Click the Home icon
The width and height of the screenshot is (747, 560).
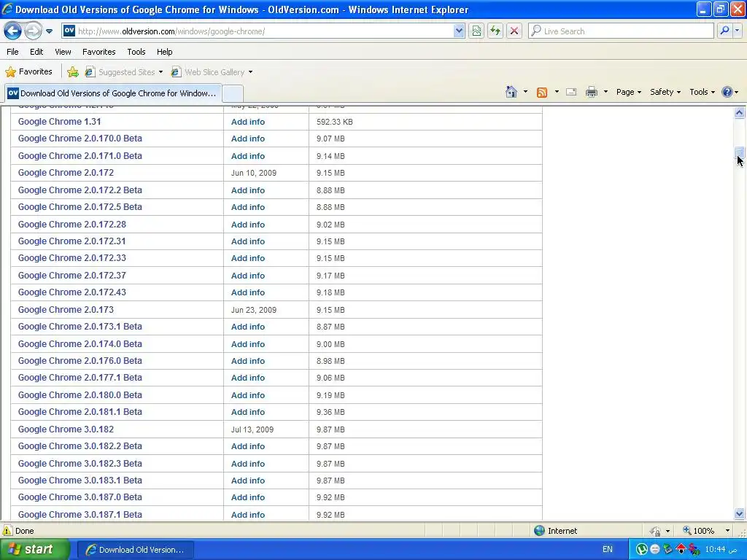pyautogui.click(x=511, y=92)
